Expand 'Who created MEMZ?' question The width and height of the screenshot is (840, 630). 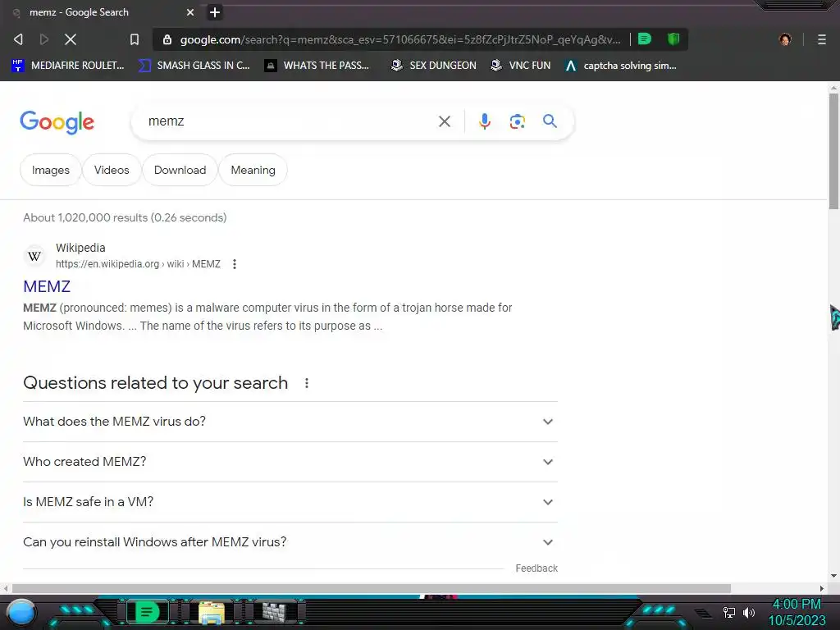click(x=290, y=462)
